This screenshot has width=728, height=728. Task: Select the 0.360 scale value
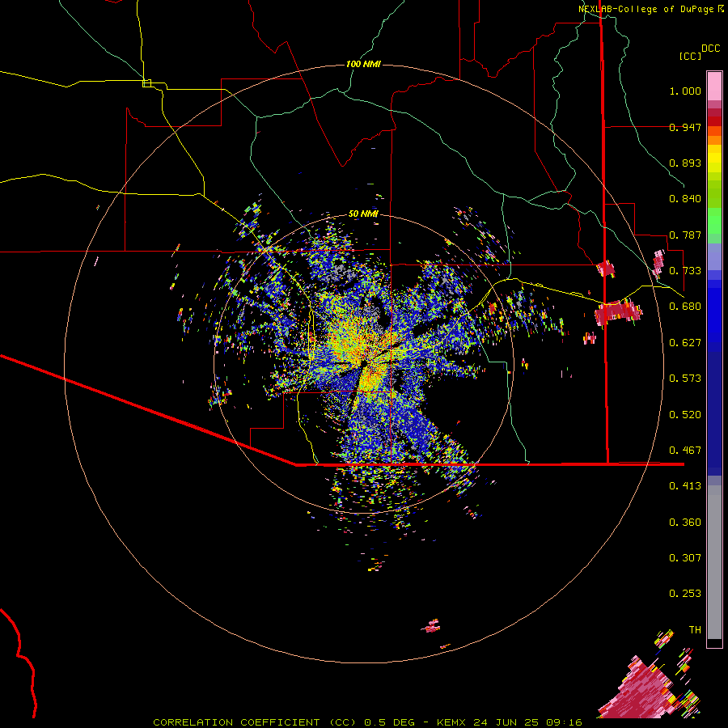pos(685,523)
